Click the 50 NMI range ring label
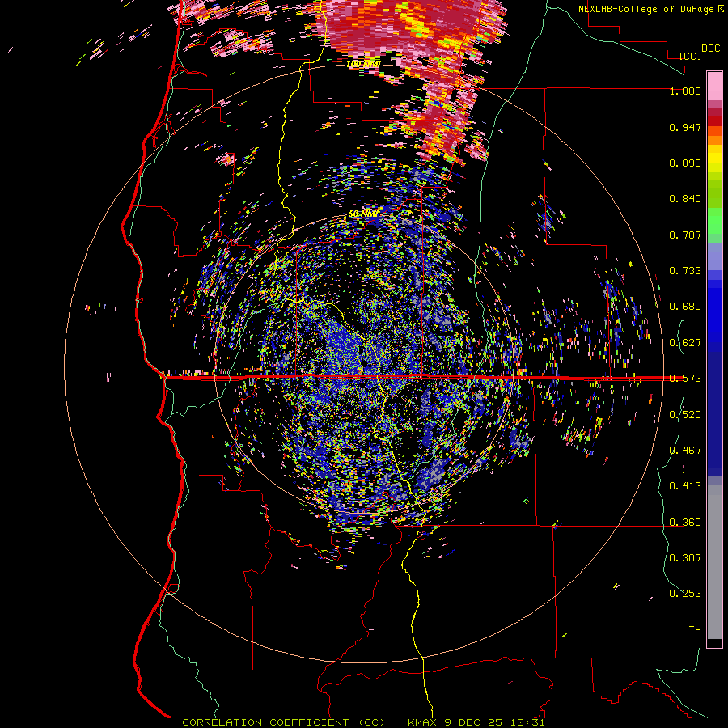The width and height of the screenshot is (728, 728). coord(363,214)
